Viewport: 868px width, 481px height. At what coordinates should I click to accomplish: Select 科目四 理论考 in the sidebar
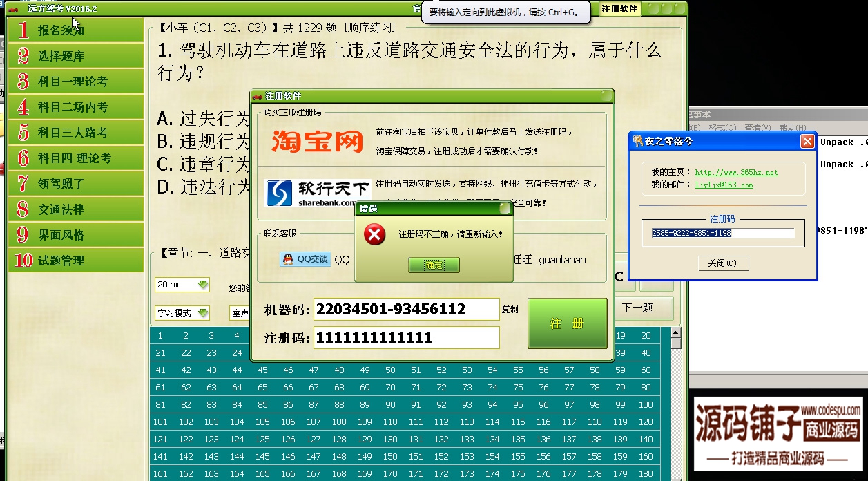click(x=76, y=158)
